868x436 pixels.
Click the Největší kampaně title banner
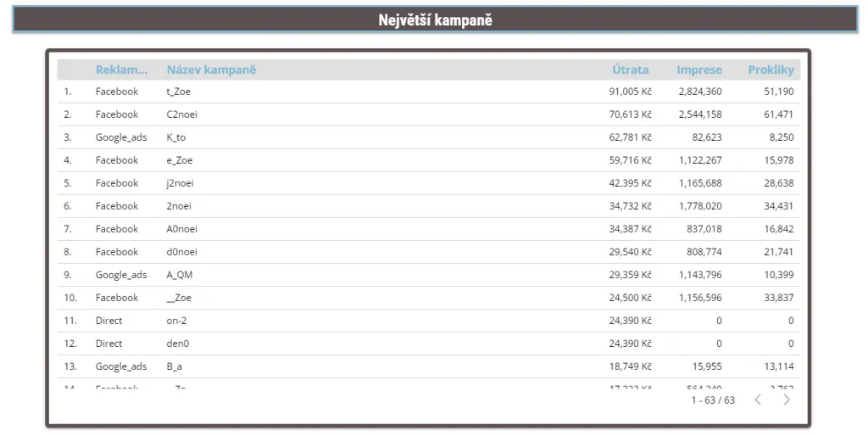click(435, 20)
